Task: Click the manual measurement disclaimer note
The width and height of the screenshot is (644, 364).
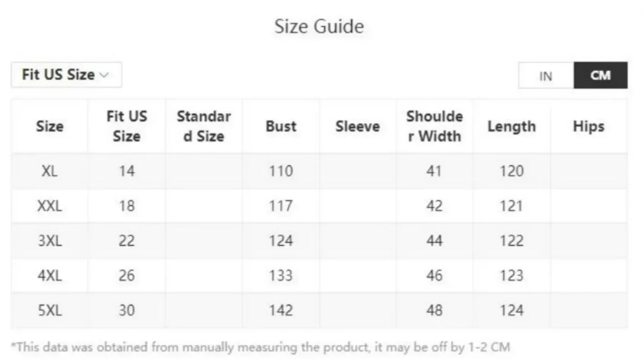Action: (261, 348)
